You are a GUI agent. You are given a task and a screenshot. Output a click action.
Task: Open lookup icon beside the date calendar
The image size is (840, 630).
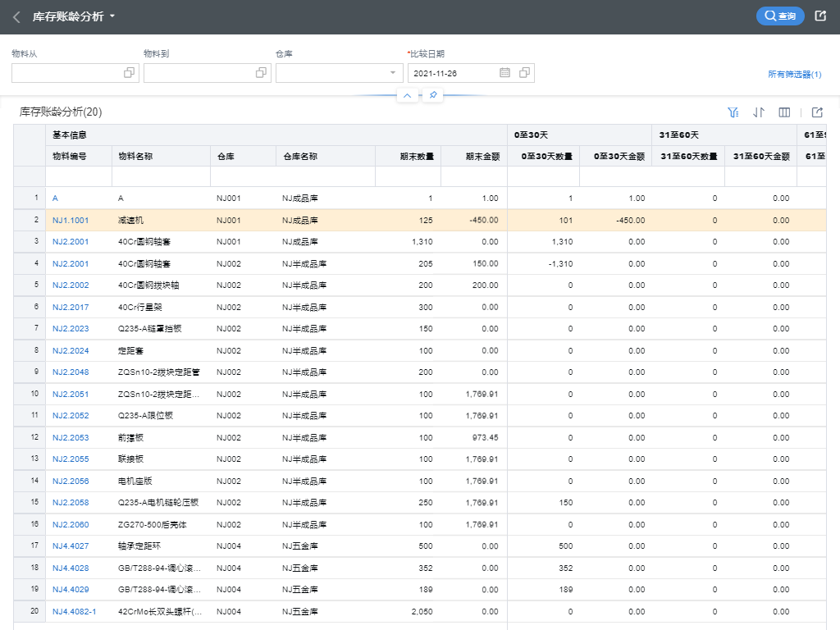524,73
